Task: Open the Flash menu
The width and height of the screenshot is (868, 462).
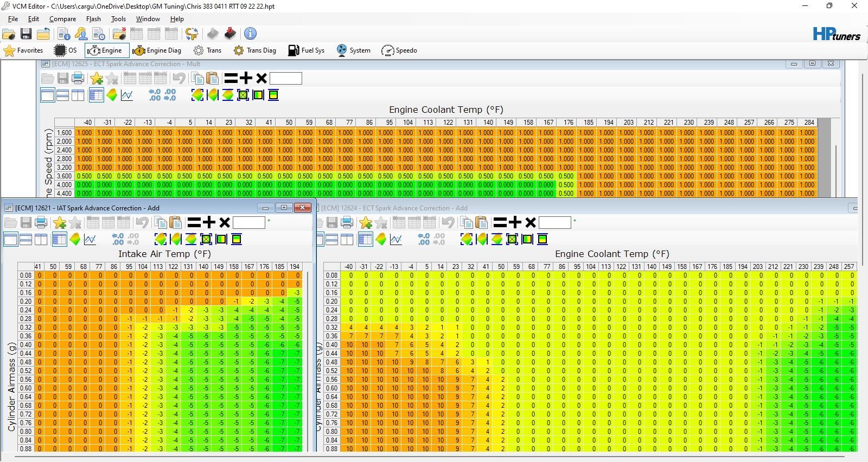Action: point(93,19)
